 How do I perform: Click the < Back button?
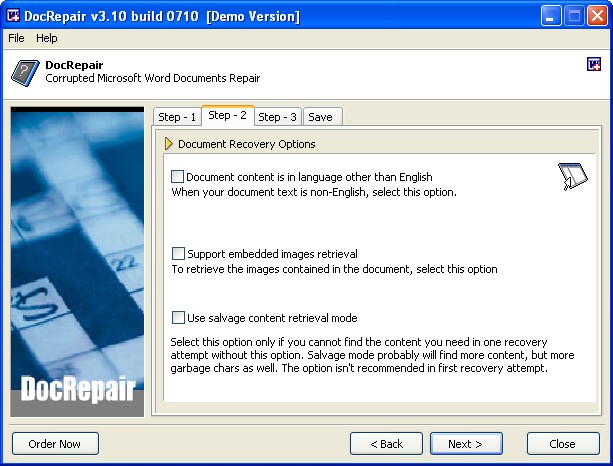(x=386, y=444)
